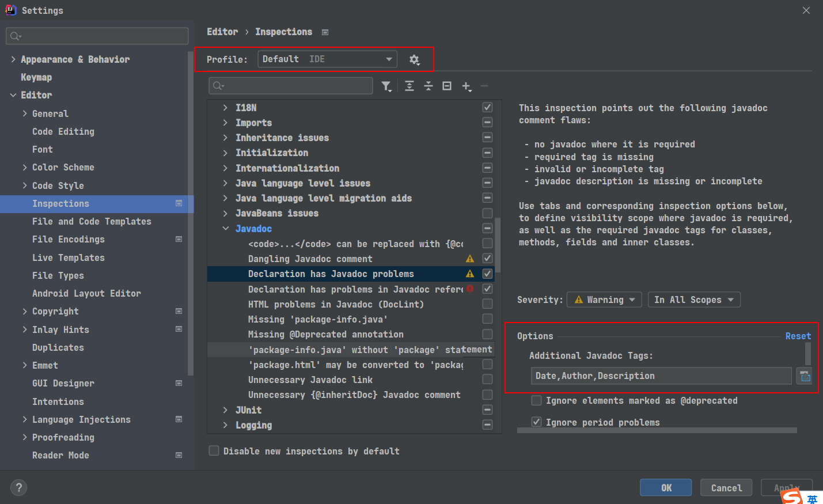Open Duplicates settings page
The image size is (823, 504).
(58, 347)
